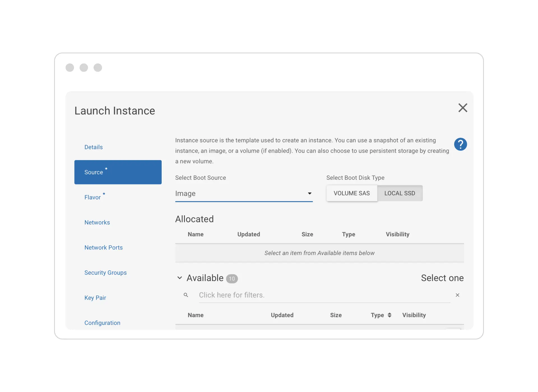Open the Networks step
The height and width of the screenshot is (392, 538).
pos(97,222)
